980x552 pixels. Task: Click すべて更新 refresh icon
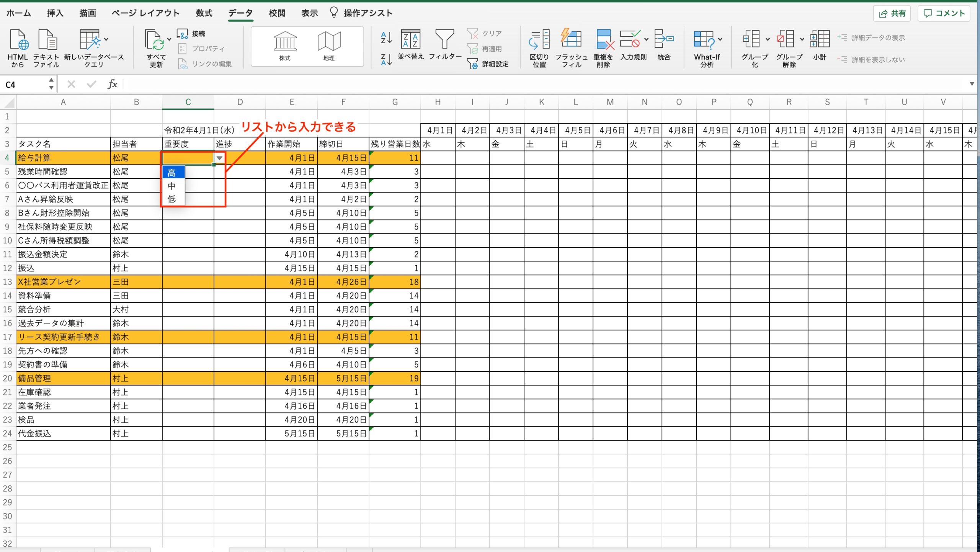154,40
